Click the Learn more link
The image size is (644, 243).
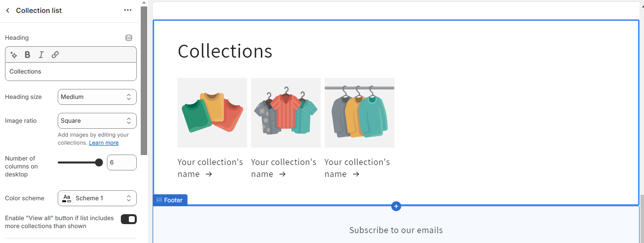tap(103, 143)
